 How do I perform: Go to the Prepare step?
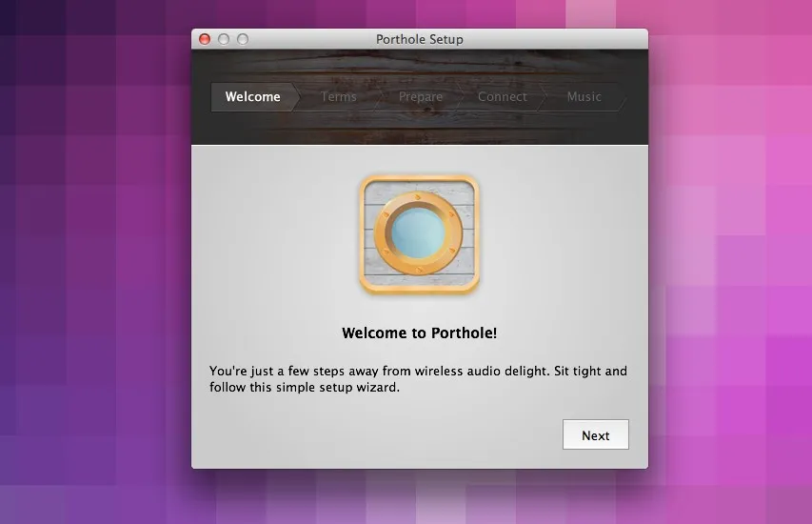(x=421, y=97)
